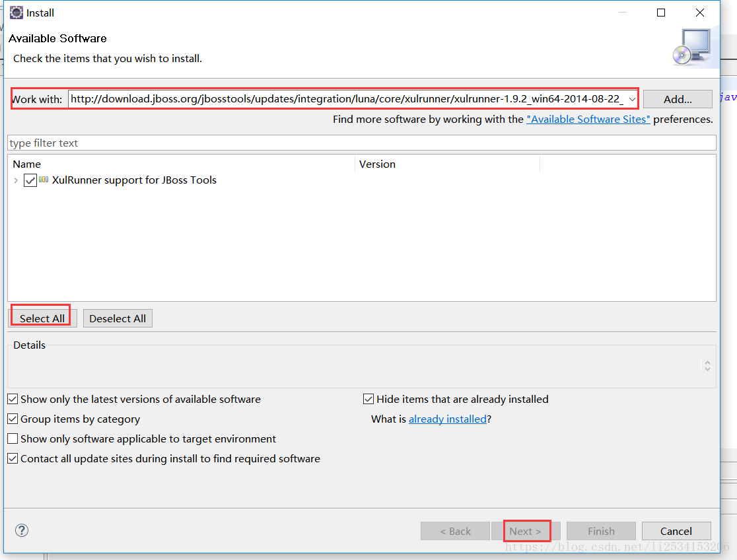Image resolution: width=737 pixels, height=560 pixels.
Task: Click the Finish button
Action: (x=601, y=532)
